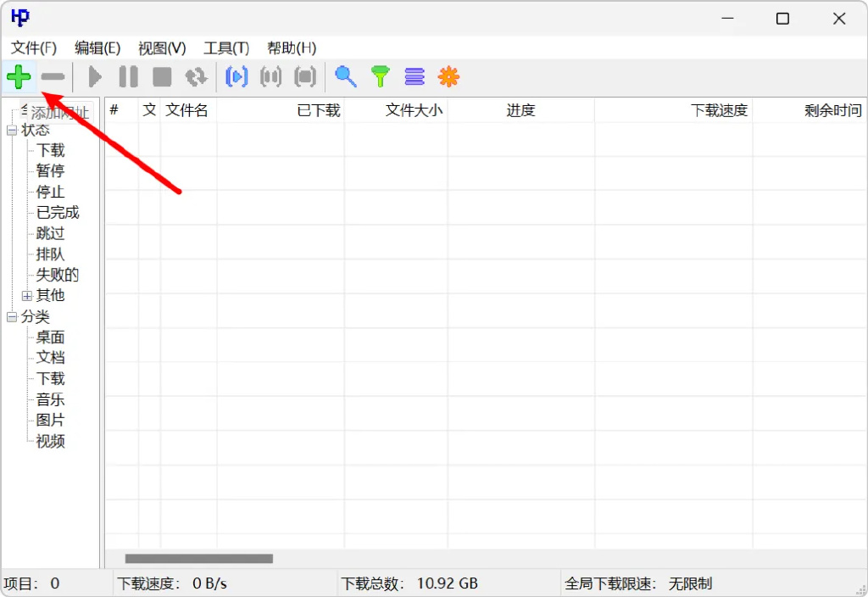Click the blue bracketed Start All icon
The height and width of the screenshot is (597, 868).
coord(236,77)
